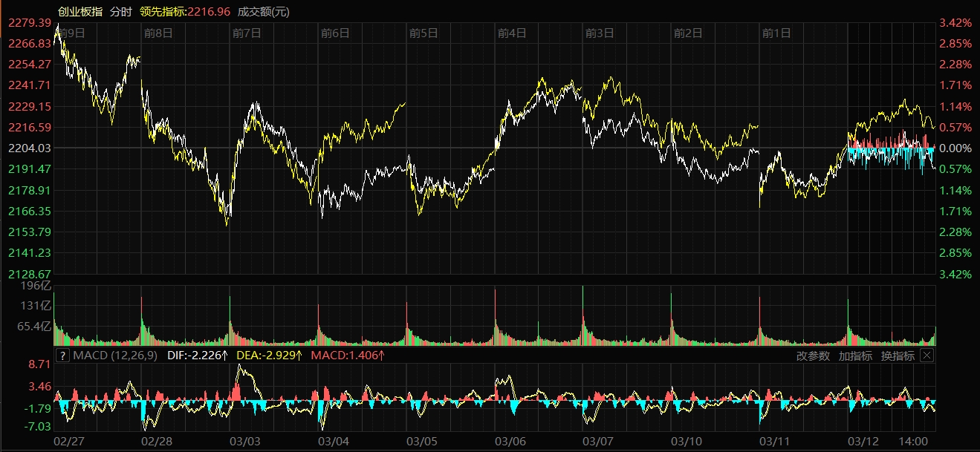Click the 2266.83 price label
This screenshot has width=980, height=452.
point(30,44)
